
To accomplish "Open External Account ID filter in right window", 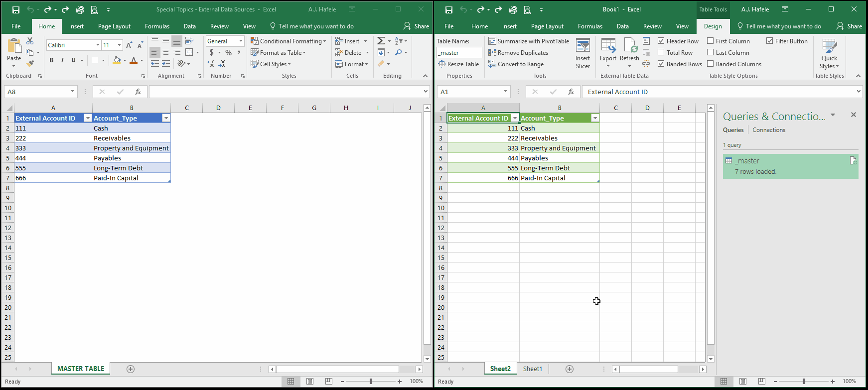I will point(515,118).
